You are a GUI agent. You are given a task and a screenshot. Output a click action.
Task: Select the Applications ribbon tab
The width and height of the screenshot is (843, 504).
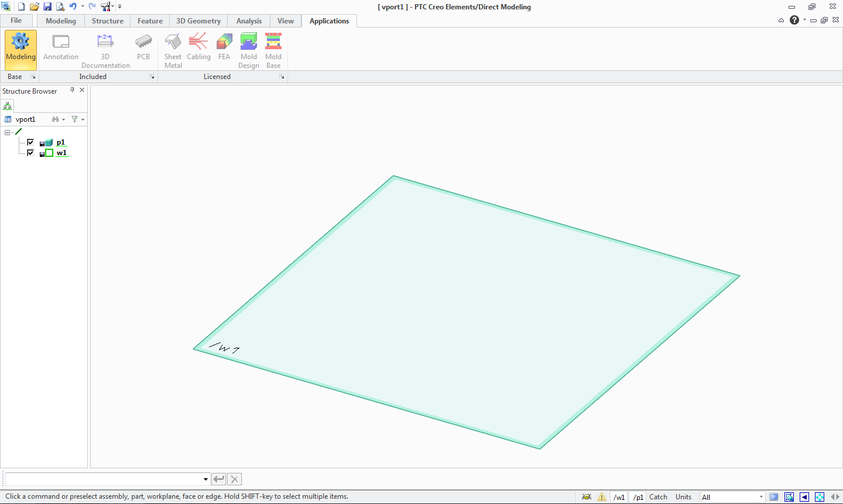pos(329,21)
